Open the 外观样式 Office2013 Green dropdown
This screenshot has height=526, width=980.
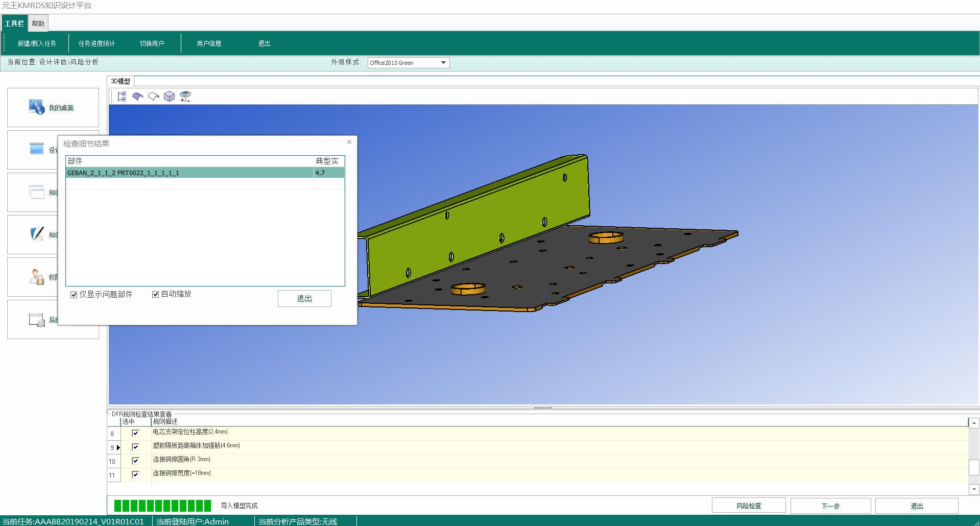(x=443, y=63)
